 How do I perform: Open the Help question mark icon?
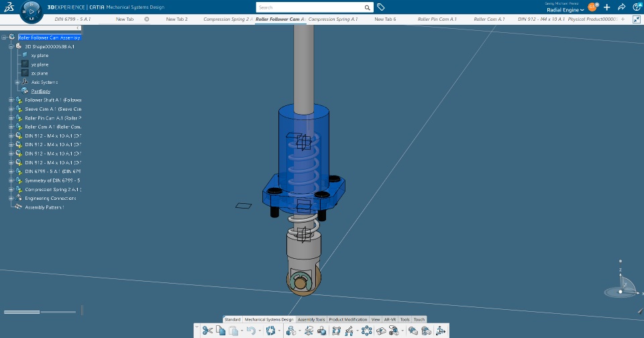pos(637,7)
